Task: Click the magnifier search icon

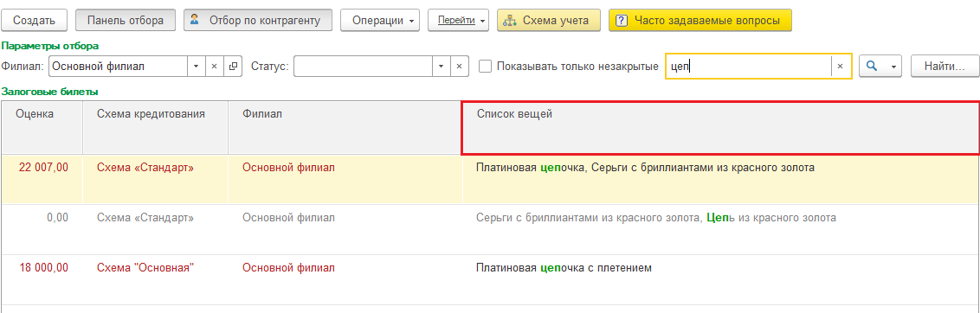Action: pos(872,67)
